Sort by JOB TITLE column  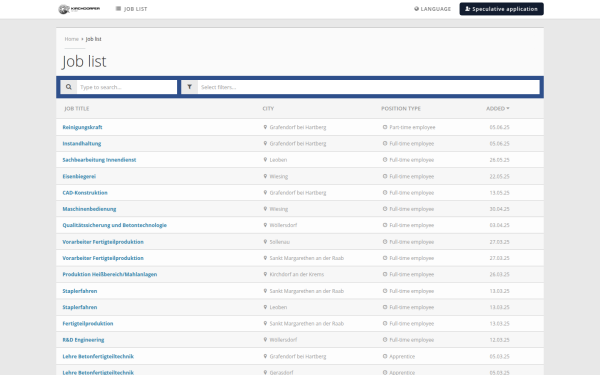tap(77, 109)
